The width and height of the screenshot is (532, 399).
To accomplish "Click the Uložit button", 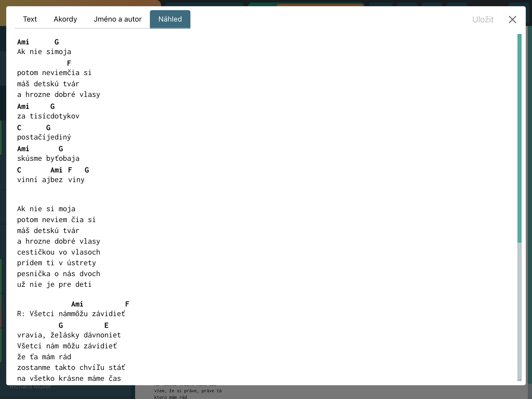I will pos(483,19).
